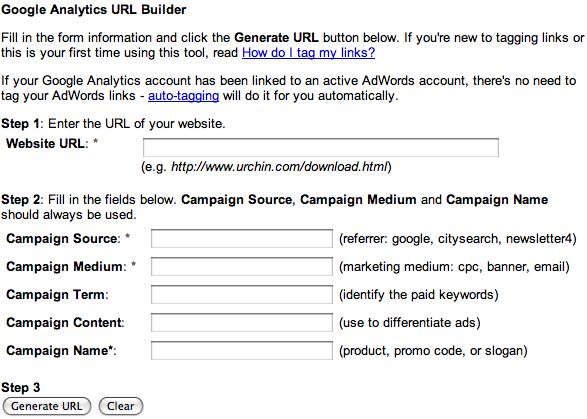The image size is (587, 419).
Task: Click the Generate URL button
Action: click(x=47, y=406)
